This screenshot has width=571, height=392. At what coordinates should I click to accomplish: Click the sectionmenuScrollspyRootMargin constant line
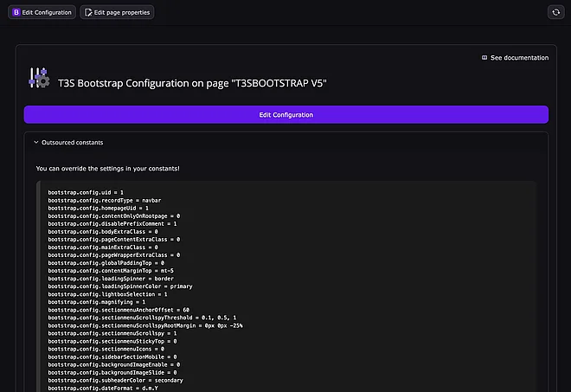click(145, 325)
